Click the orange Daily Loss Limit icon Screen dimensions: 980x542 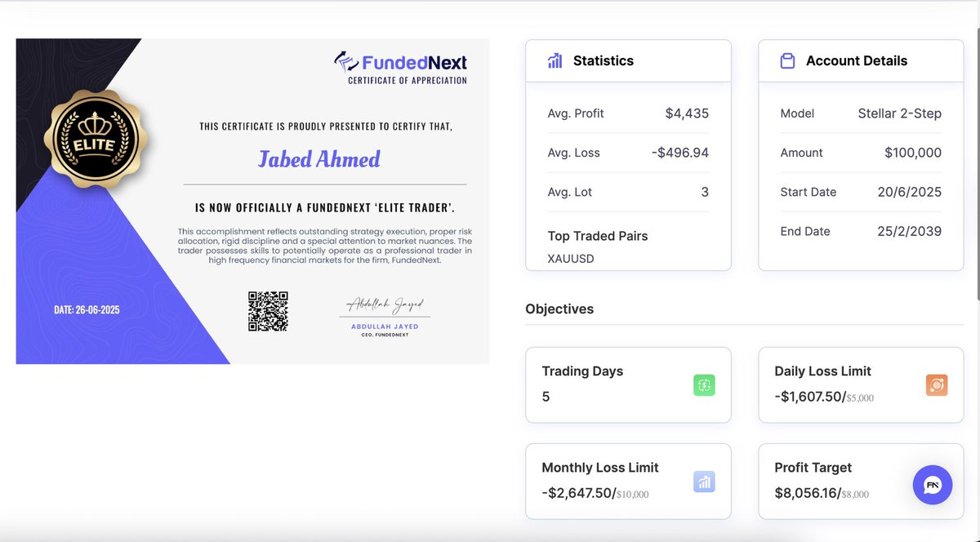[937, 384]
